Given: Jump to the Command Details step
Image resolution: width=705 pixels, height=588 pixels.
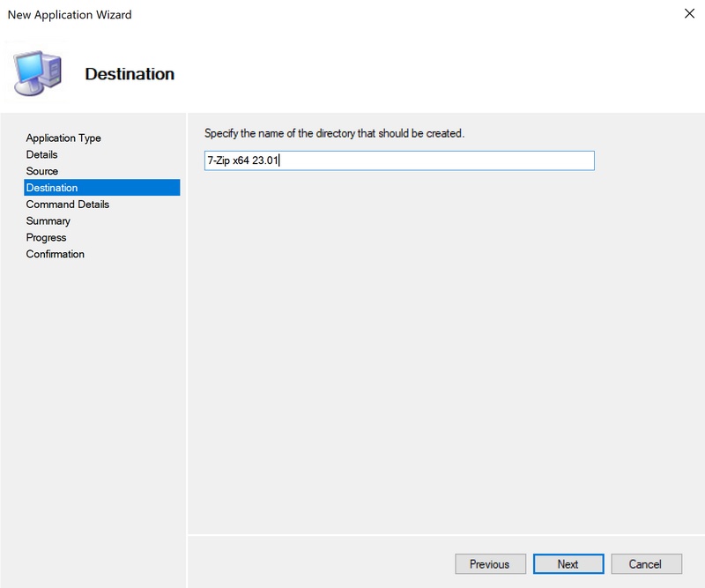Looking at the screenshot, I should tap(68, 205).
